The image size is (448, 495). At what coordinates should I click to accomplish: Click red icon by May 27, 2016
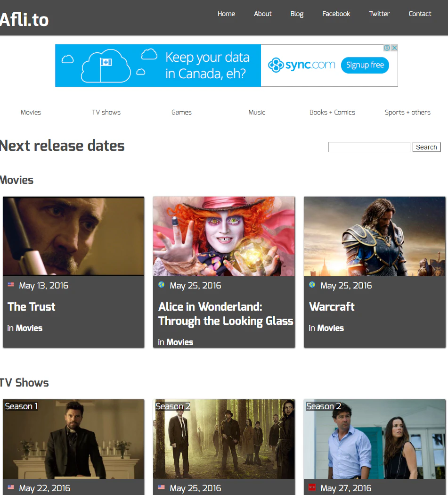tap(312, 487)
